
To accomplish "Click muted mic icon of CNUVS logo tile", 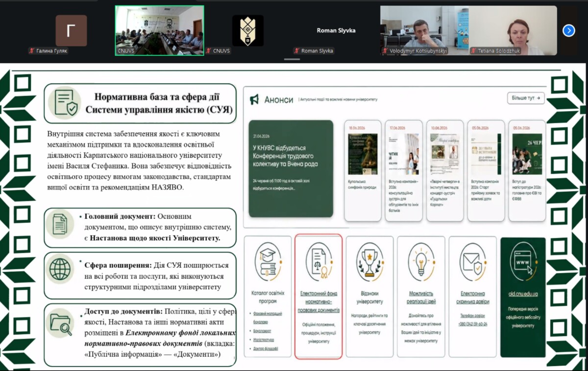I will (209, 51).
